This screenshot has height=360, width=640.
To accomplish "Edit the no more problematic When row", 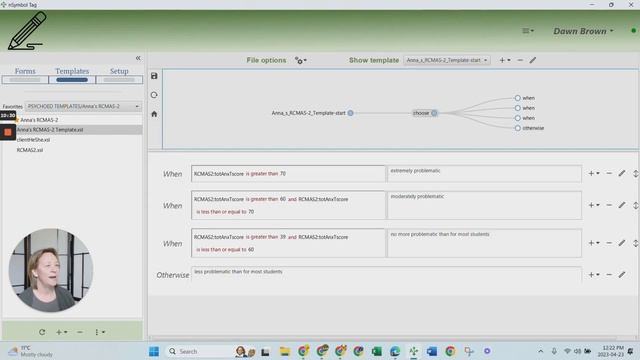I will [622, 243].
